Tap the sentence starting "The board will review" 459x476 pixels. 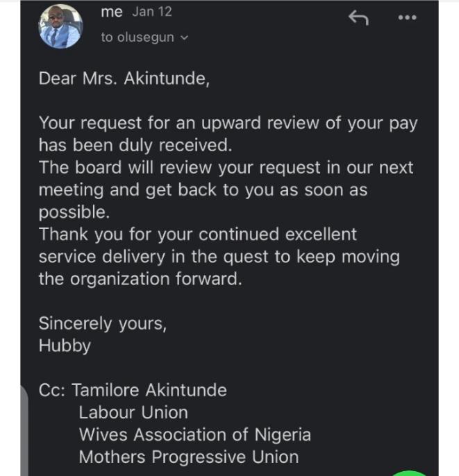(x=226, y=167)
